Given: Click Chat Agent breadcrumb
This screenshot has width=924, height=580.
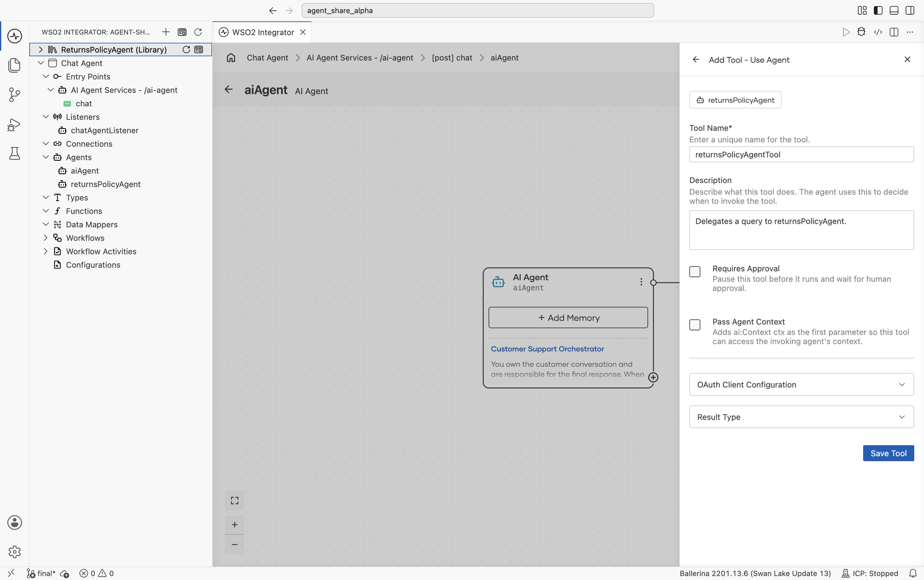Looking at the screenshot, I should coord(267,58).
